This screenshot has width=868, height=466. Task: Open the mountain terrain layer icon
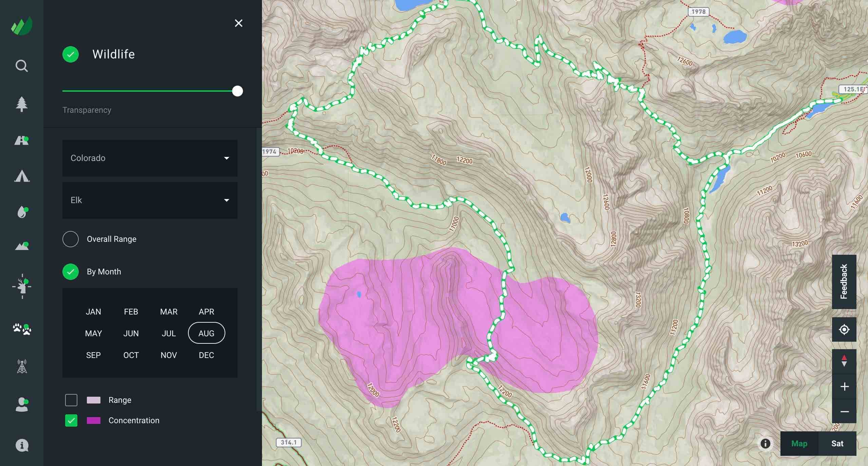22,246
